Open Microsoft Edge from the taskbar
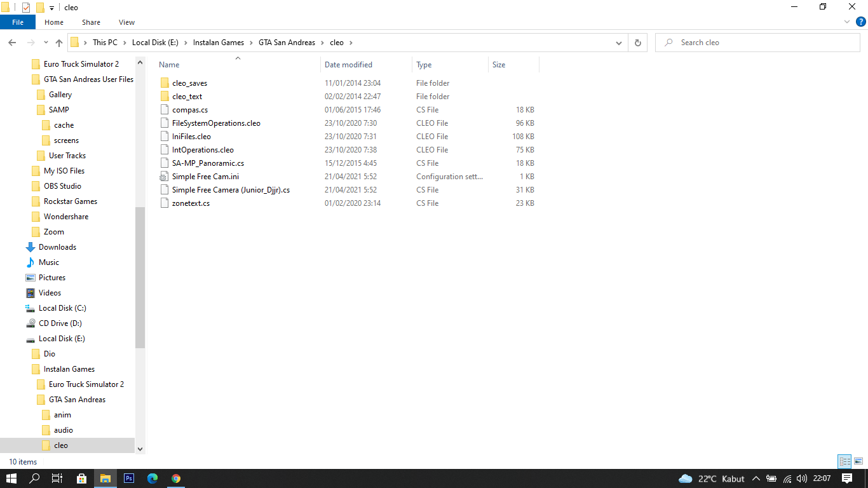The image size is (868, 488). tap(153, 478)
